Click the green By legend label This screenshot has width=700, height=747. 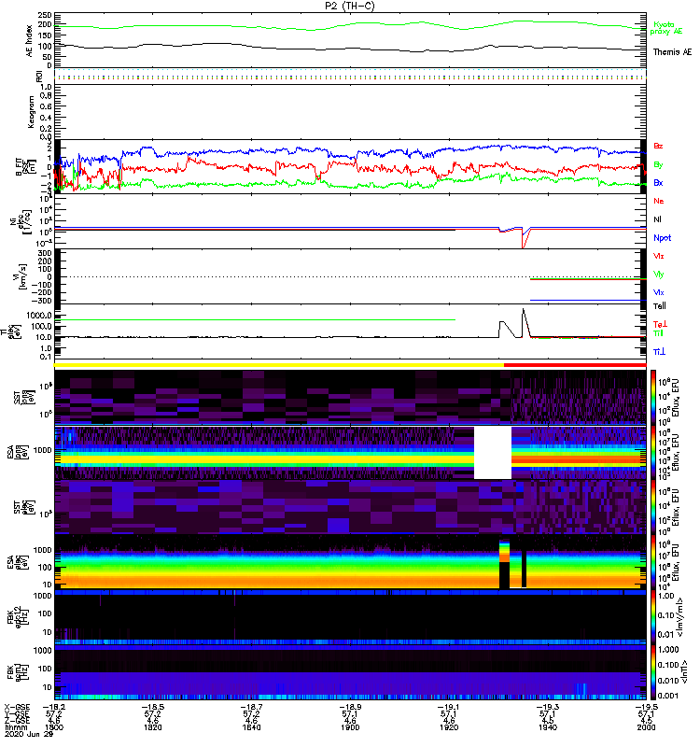point(658,165)
